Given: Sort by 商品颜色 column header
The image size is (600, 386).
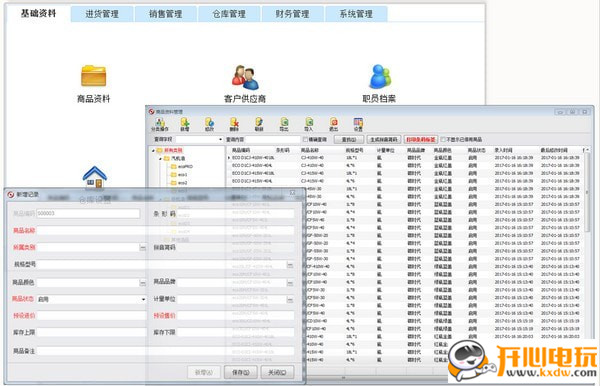Looking at the screenshot, I should click(x=443, y=150).
